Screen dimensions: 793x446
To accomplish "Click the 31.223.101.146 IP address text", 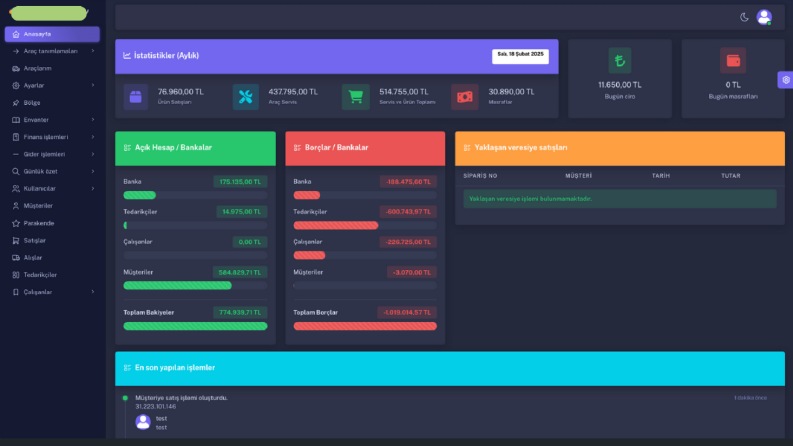I will (x=156, y=407).
